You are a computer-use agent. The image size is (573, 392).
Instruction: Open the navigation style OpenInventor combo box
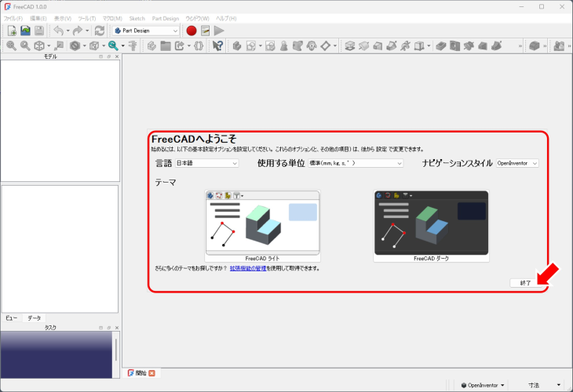point(517,163)
